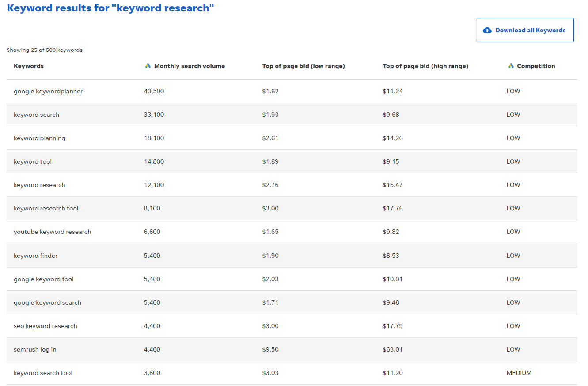The height and width of the screenshot is (386, 588).
Task: Click the Google Ads icon beside Monthly search volume
Action: pos(148,66)
